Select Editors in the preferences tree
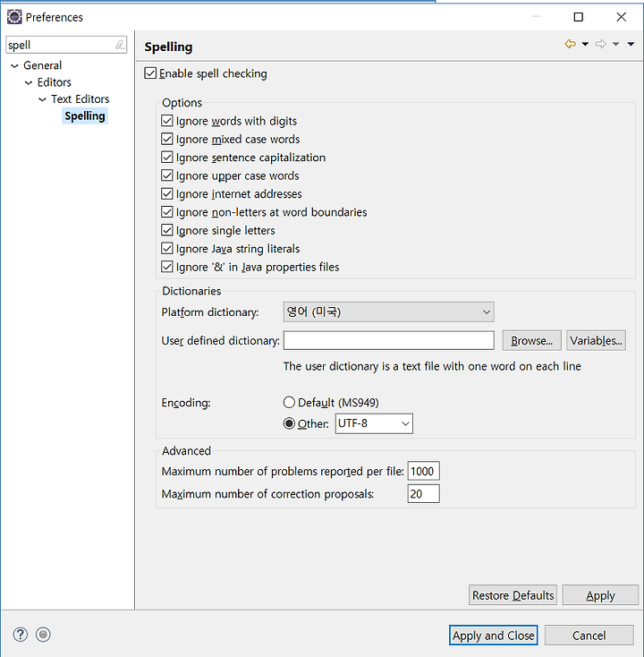 point(54,82)
